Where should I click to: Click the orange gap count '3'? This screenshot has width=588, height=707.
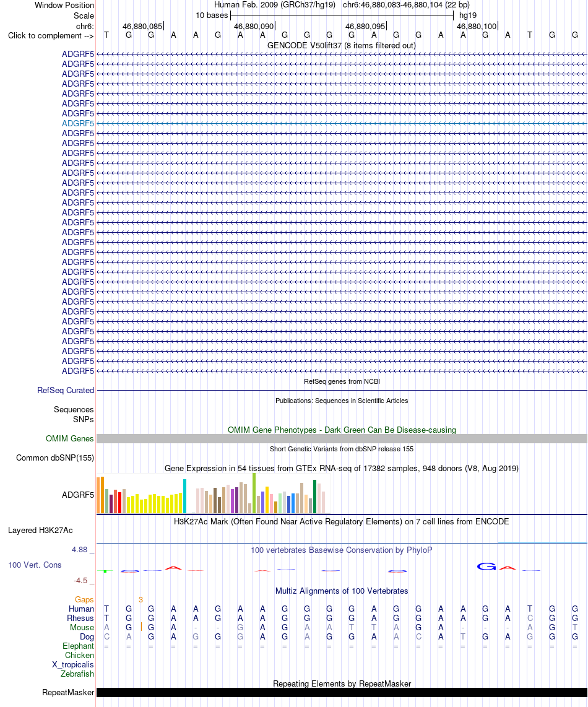pyautogui.click(x=141, y=600)
